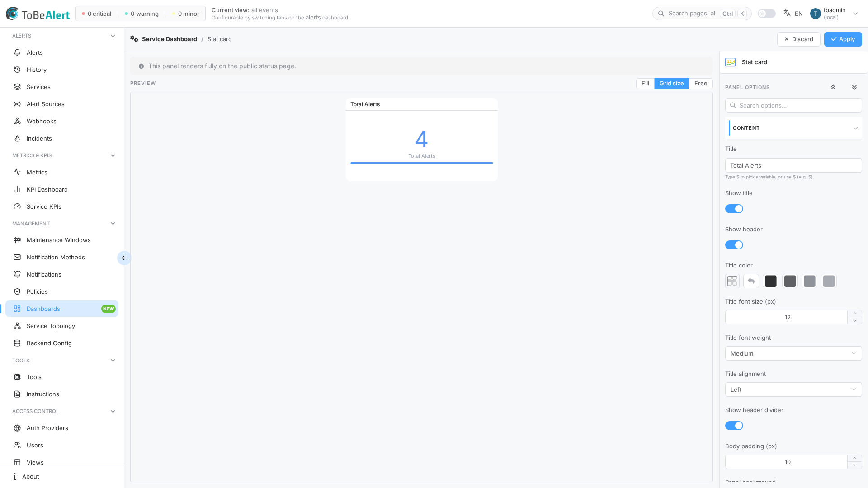Pick the lightest gray title color
The height and width of the screenshot is (488, 868).
coord(829,281)
